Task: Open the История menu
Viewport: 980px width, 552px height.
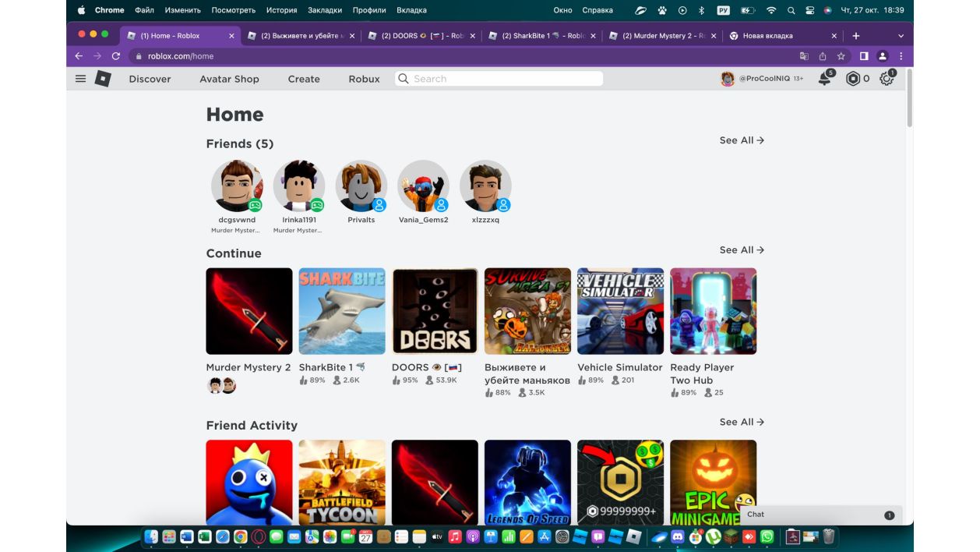Action: (x=281, y=10)
